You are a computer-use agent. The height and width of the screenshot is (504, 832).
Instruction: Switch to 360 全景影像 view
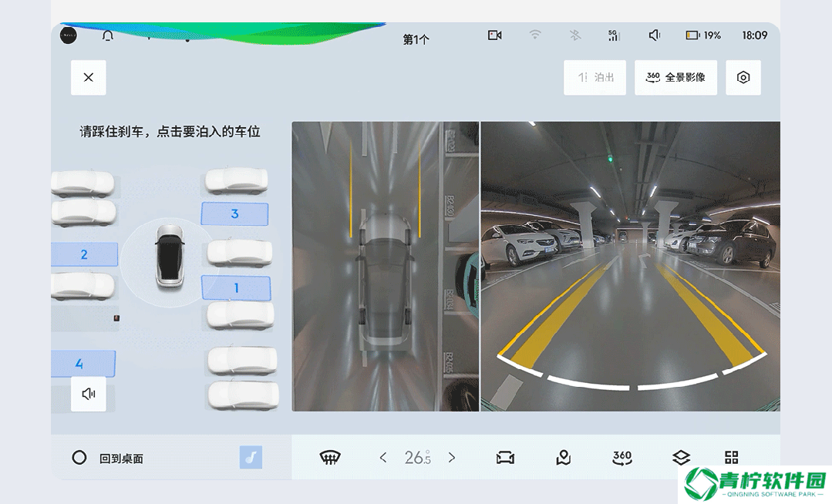click(x=675, y=78)
